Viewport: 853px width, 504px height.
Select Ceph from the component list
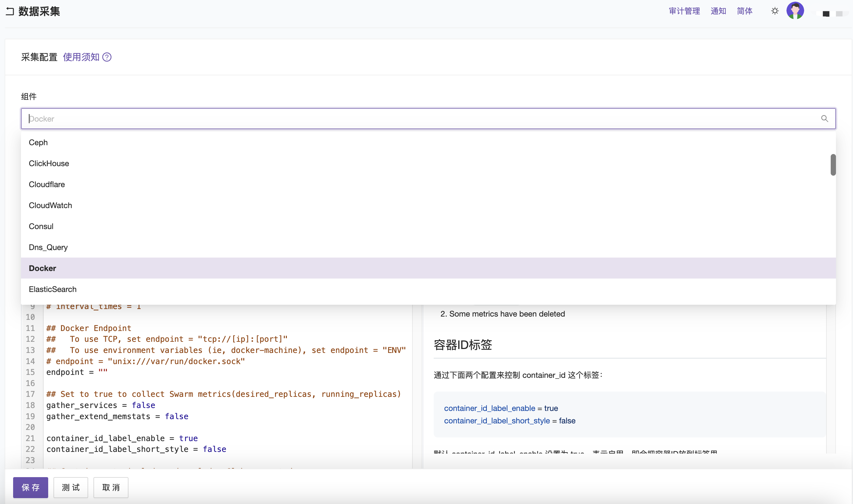tap(38, 142)
